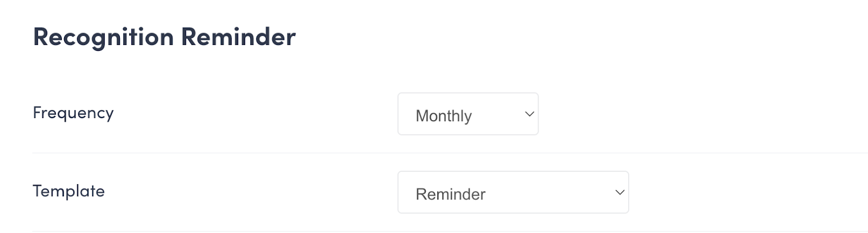Screen dimensions: 868x233
Task: Choose a different reminder template
Action: [513, 192]
